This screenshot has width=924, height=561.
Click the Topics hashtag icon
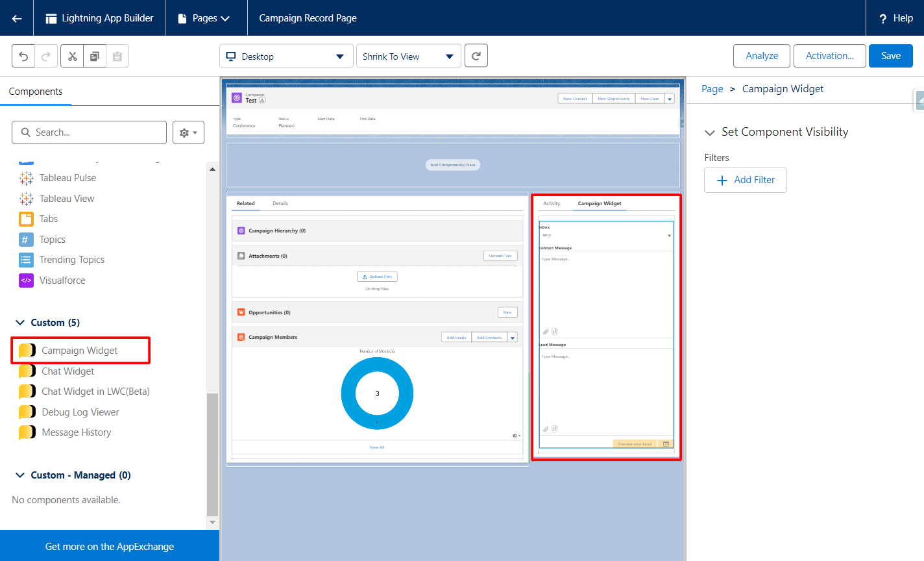coord(26,240)
